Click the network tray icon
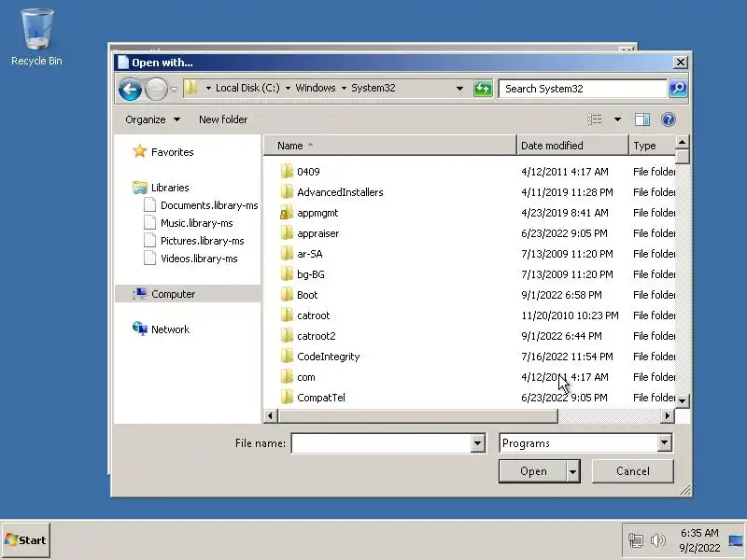Image resolution: width=747 pixels, height=560 pixels. point(636,540)
